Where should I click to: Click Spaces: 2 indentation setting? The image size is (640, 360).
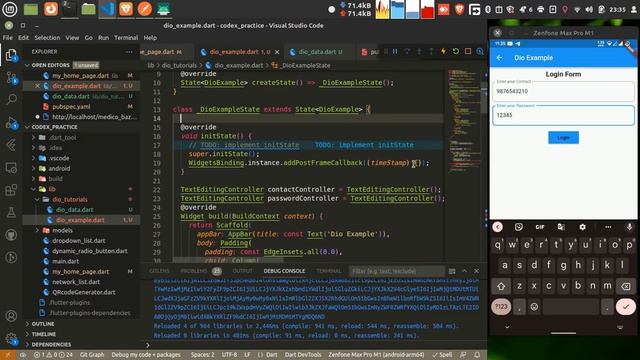(x=202, y=355)
